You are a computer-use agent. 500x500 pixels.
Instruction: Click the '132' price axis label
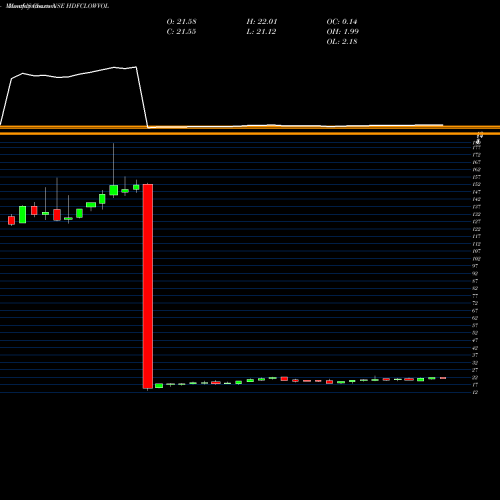click(x=476, y=214)
